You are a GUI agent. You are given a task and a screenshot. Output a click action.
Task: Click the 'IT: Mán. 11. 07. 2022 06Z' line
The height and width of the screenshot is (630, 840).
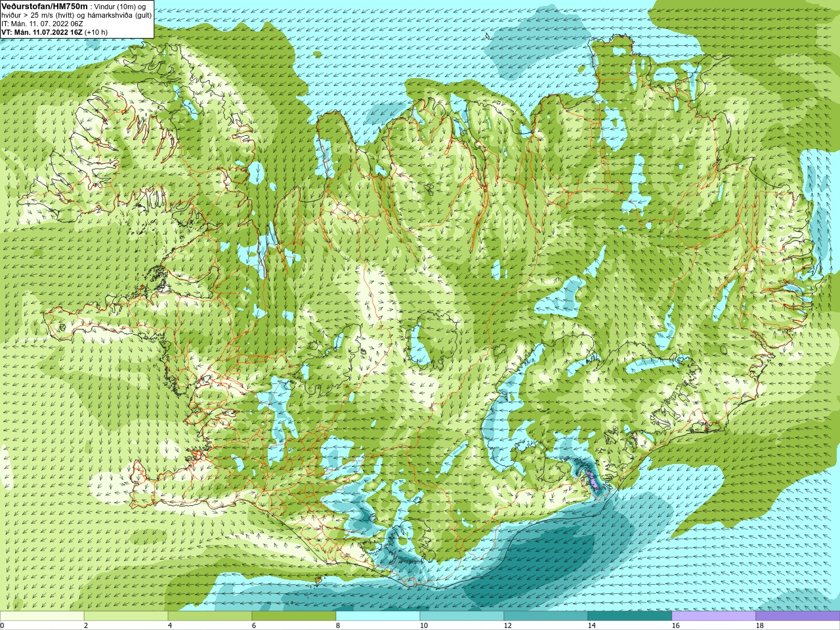pos(42,24)
